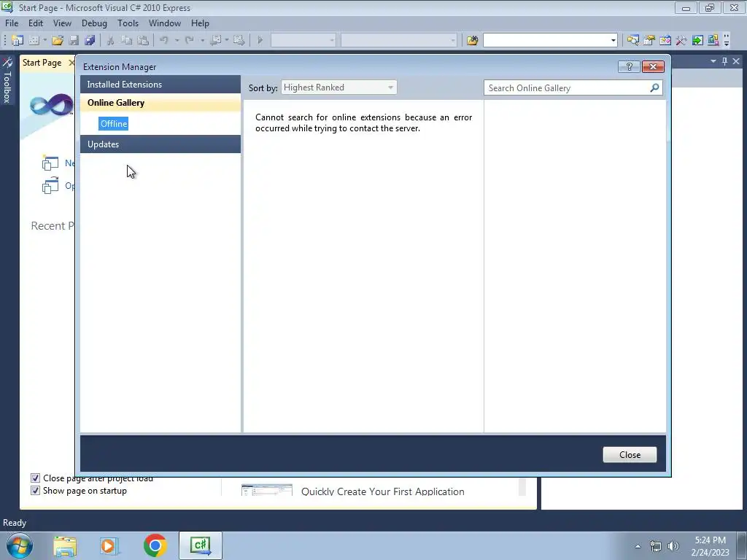Open the toolbar options overflow arrow

[x=727, y=41]
